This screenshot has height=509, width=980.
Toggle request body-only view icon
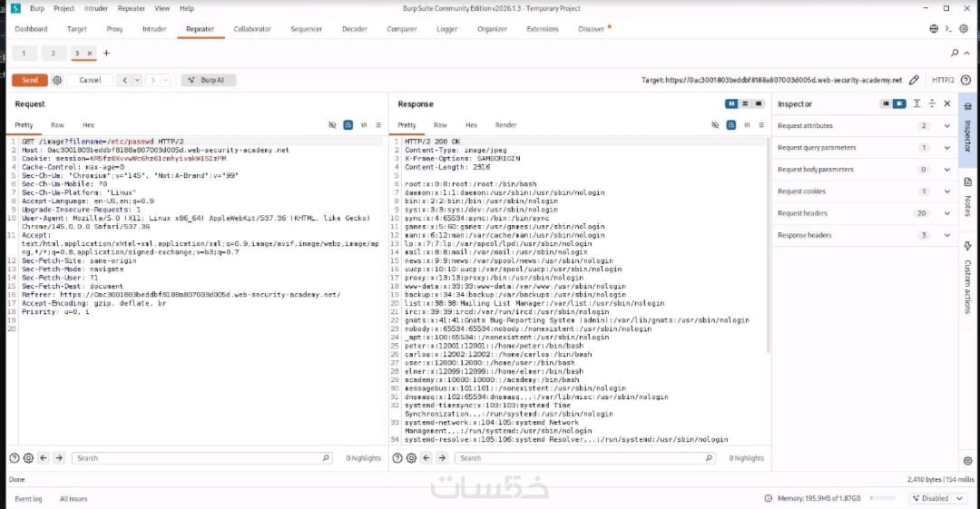tap(348, 125)
